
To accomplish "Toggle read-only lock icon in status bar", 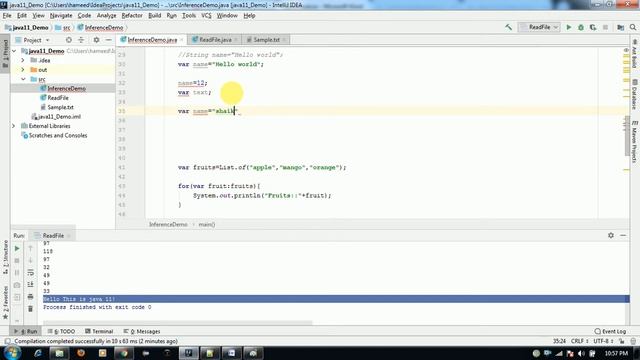I will click(621, 341).
